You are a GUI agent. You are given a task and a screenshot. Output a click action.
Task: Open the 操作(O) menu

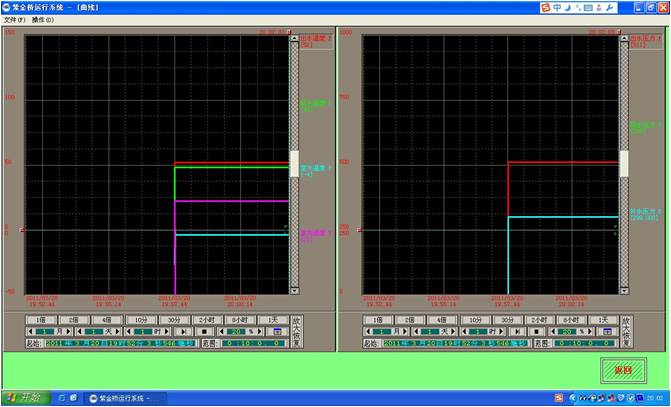(43, 20)
